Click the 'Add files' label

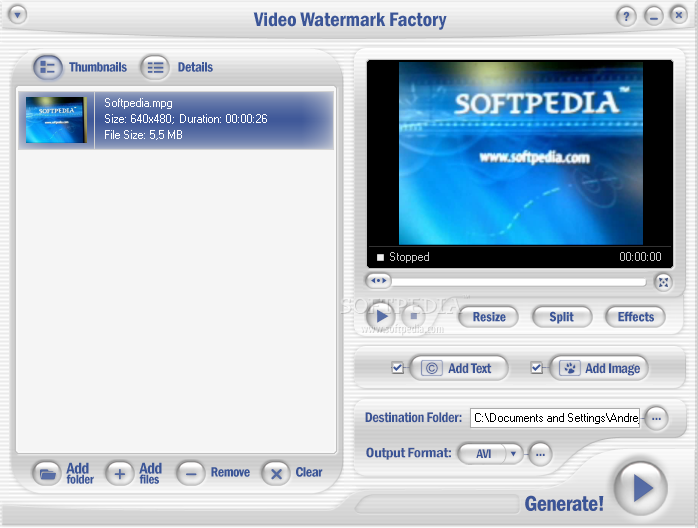coord(150,473)
